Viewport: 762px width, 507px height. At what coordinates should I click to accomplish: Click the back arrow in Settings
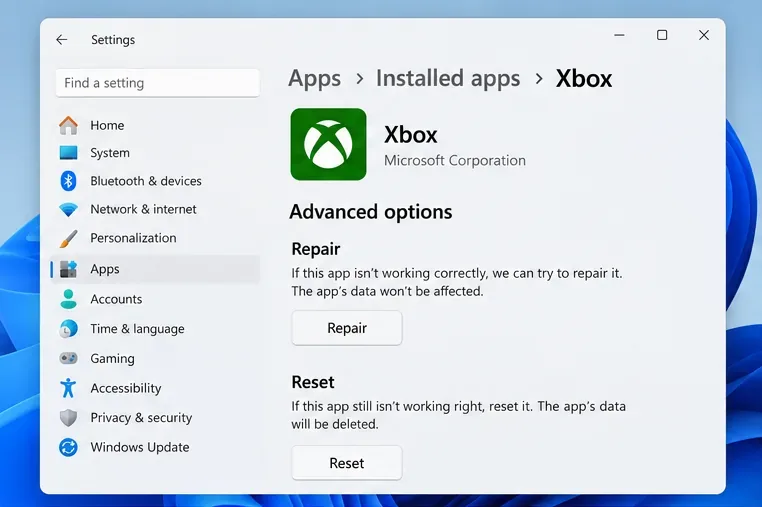point(62,39)
